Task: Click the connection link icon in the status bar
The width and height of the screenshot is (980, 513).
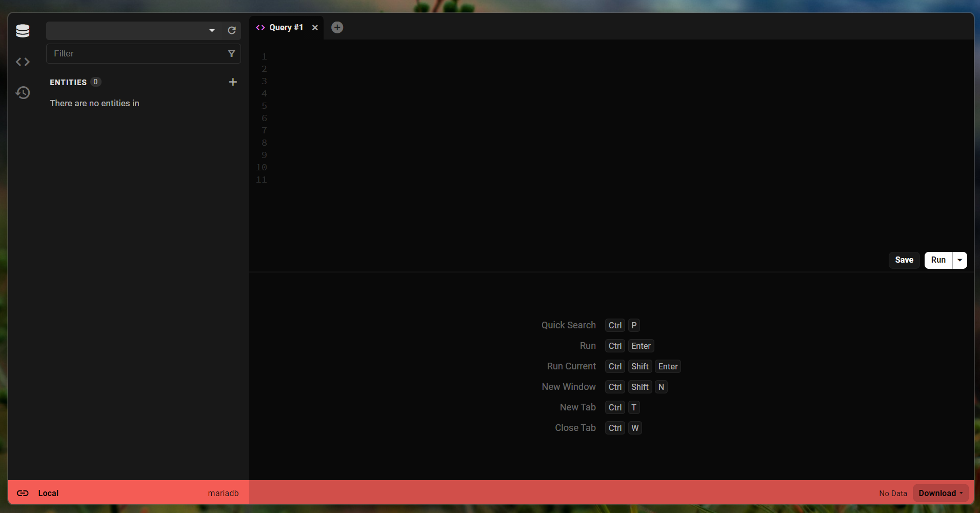Action: (23, 493)
